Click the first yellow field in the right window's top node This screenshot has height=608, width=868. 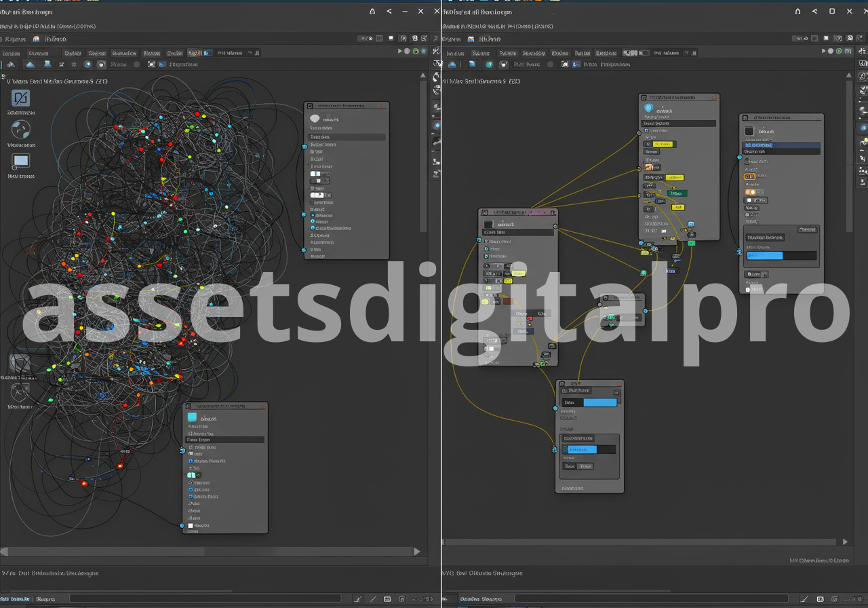[664, 144]
